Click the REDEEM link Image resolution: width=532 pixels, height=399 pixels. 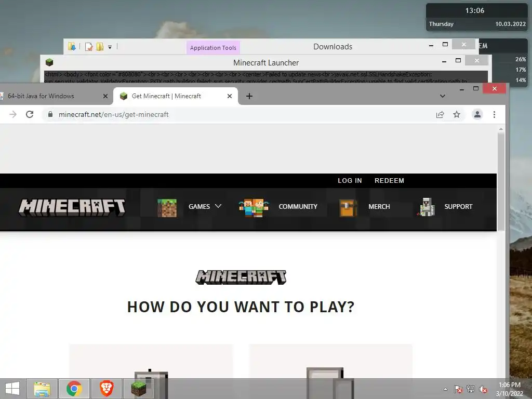coord(389,180)
